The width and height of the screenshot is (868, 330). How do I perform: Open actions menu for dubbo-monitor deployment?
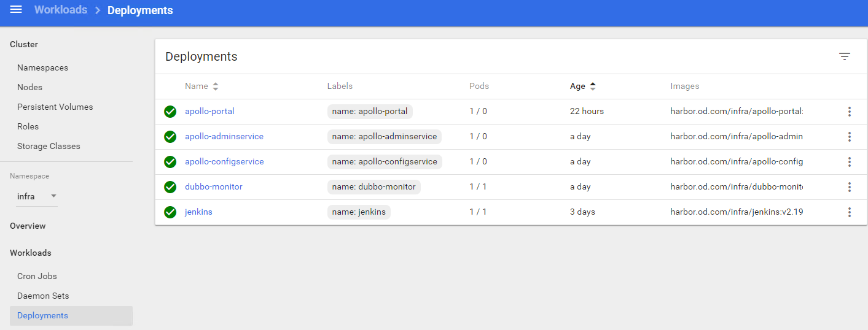(x=849, y=187)
